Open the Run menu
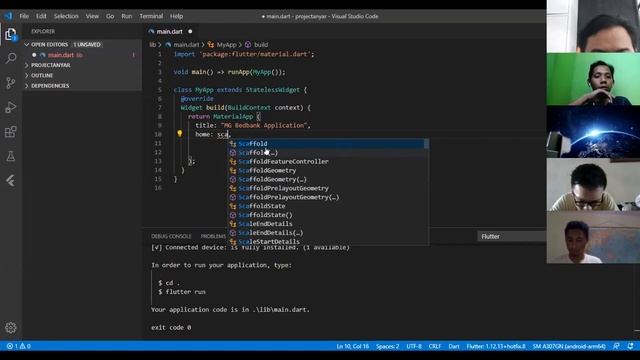Viewport: 640px width, 360px height. [127, 16]
